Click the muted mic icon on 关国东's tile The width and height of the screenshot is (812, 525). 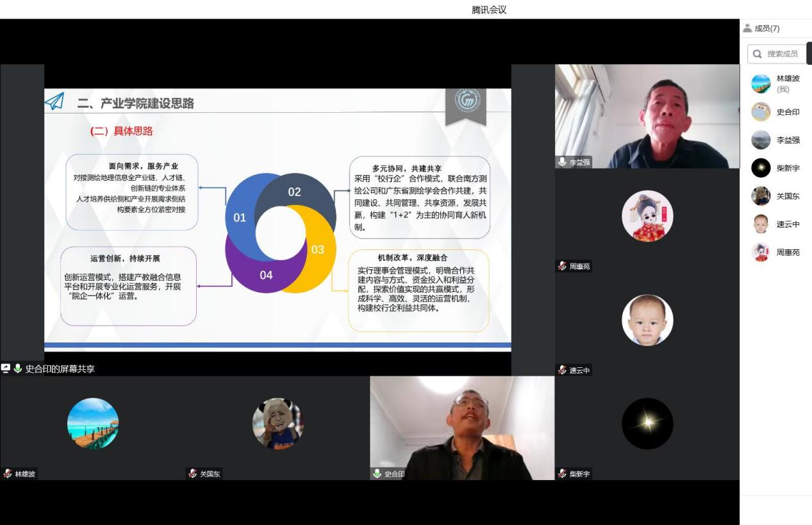(192, 474)
